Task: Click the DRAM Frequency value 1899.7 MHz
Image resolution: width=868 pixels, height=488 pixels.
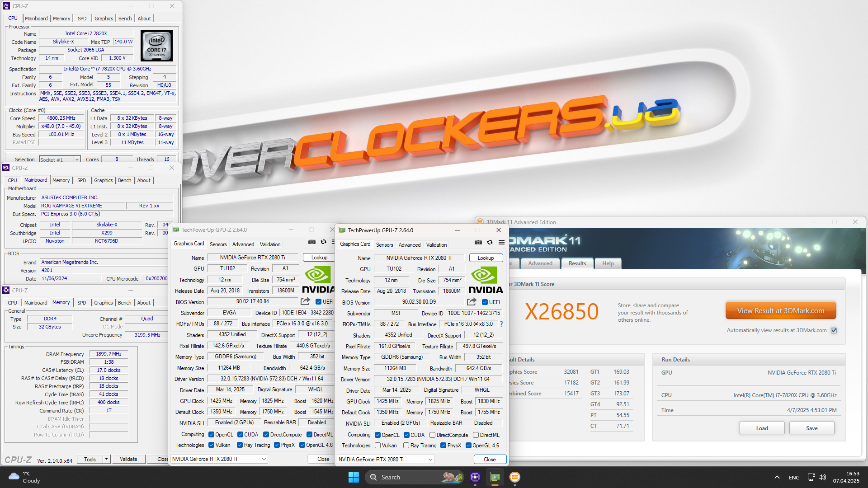Action: (x=108, y=354)
